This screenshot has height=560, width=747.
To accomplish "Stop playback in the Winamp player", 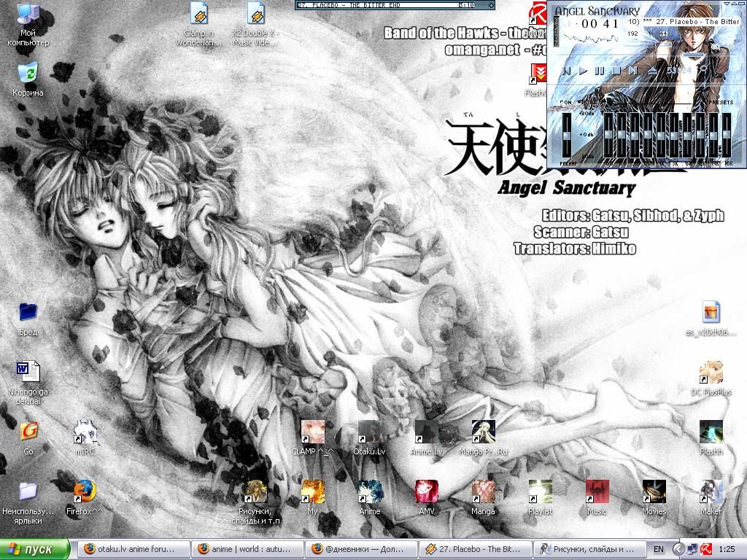I will tap(616, 71).
